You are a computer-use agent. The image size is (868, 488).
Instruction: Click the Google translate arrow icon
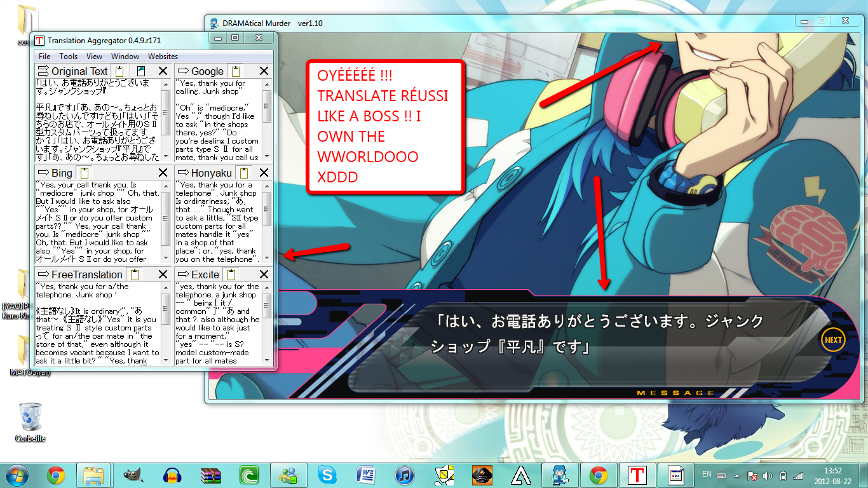coord(183,71)
